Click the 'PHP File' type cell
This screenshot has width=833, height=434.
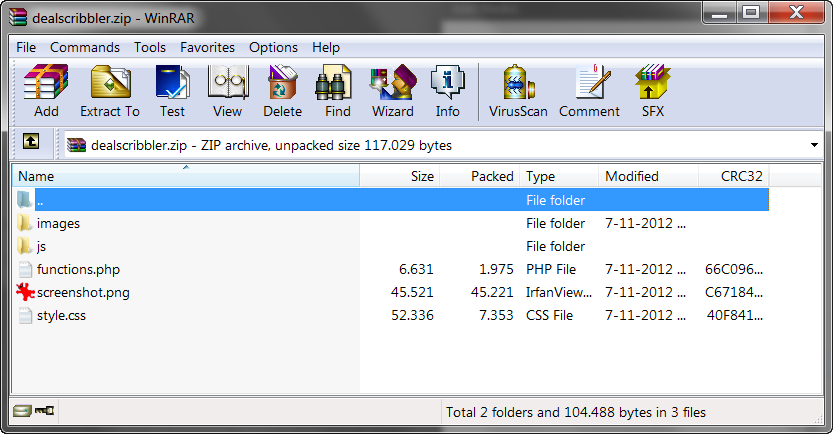coord(551,269)
